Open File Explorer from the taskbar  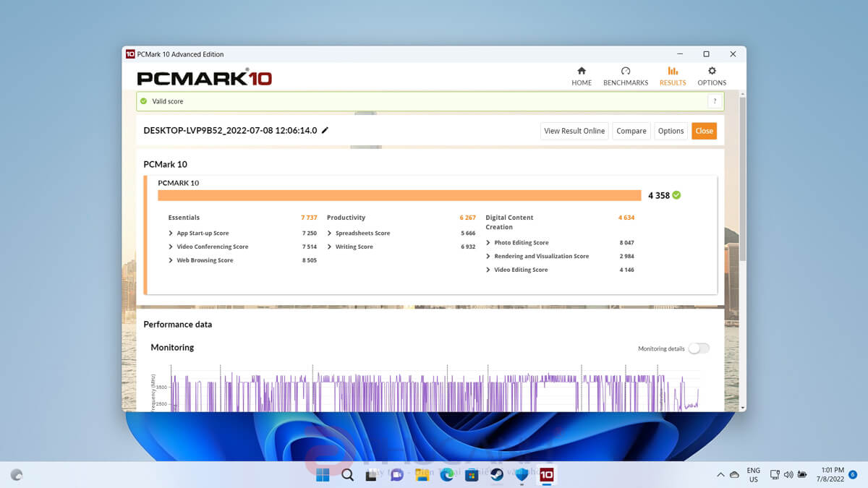click(x=422, y=475)
